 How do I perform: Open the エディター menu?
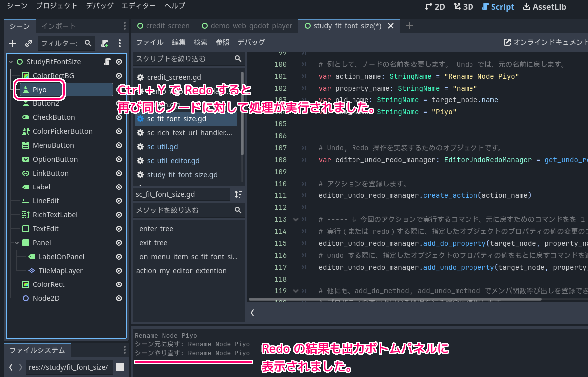tap(139, 6)
